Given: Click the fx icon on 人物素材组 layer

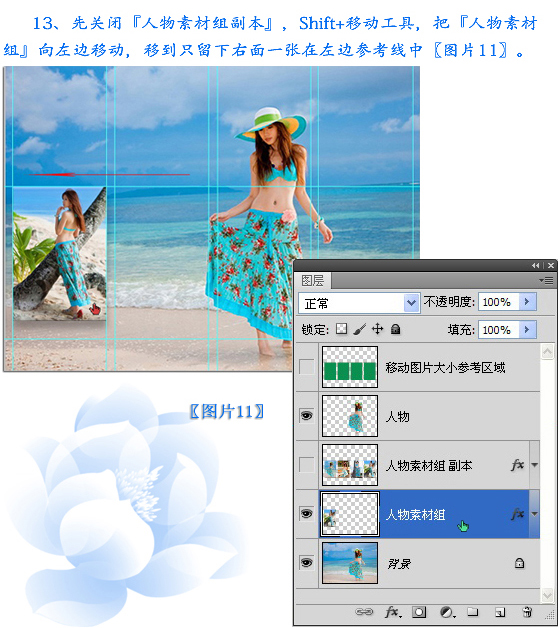Looking at the screenshot, I should 517,513.
